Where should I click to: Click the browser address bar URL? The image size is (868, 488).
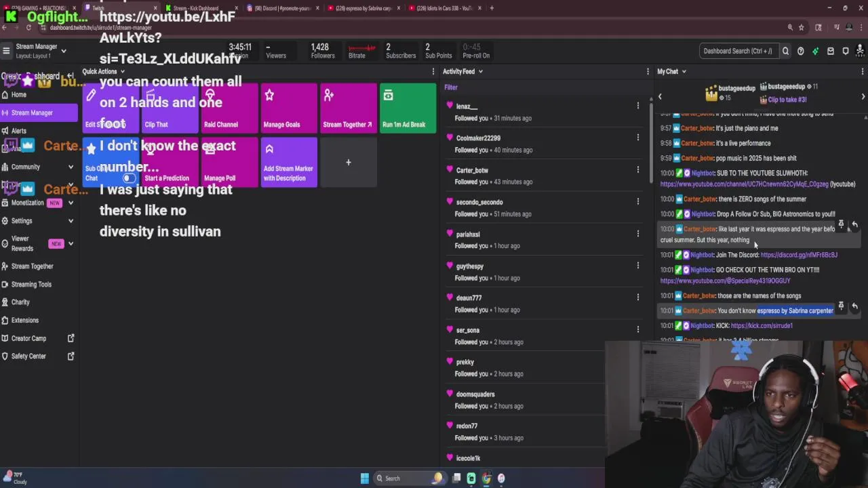pos(100,28)
